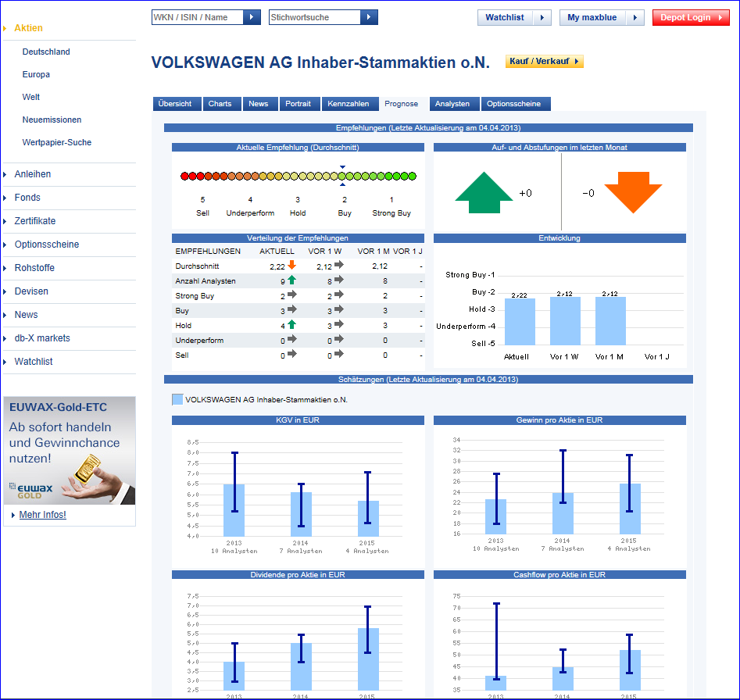The width and height of the screenshot is (740, 700).
Task: Click the green up arrow in Anzahl Analysten row
Action: (291, 280)
